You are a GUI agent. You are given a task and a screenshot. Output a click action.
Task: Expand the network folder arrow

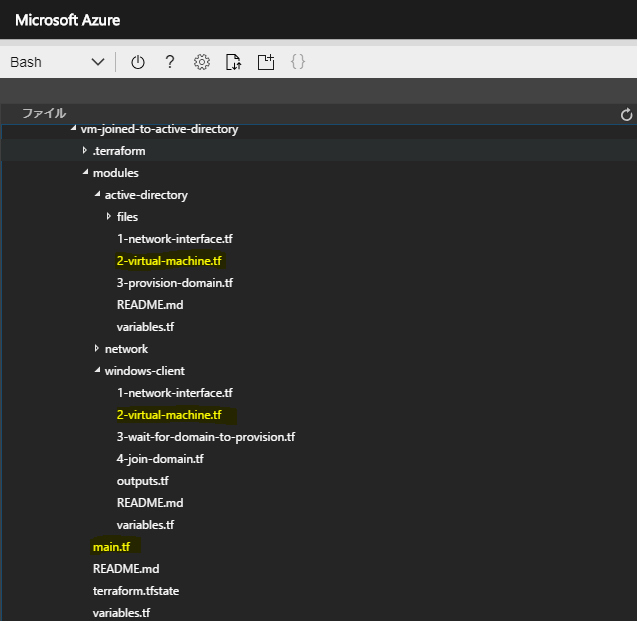[96, 348]
